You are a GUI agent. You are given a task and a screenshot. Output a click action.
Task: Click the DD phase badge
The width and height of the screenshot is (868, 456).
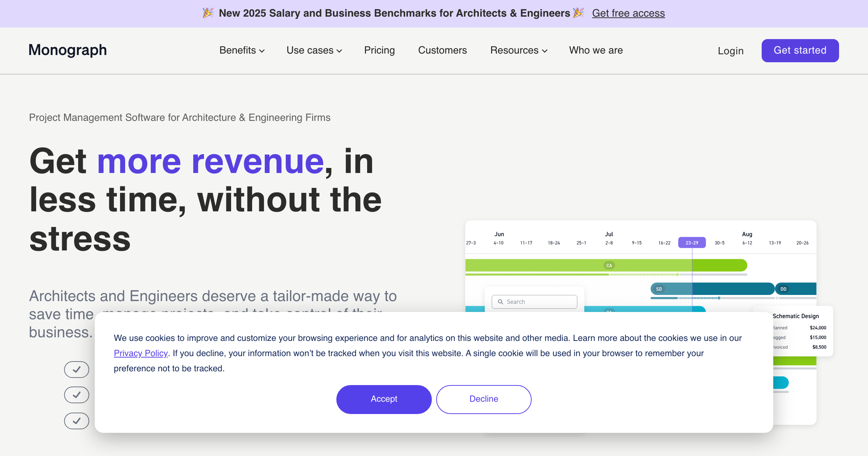[783, 289]
